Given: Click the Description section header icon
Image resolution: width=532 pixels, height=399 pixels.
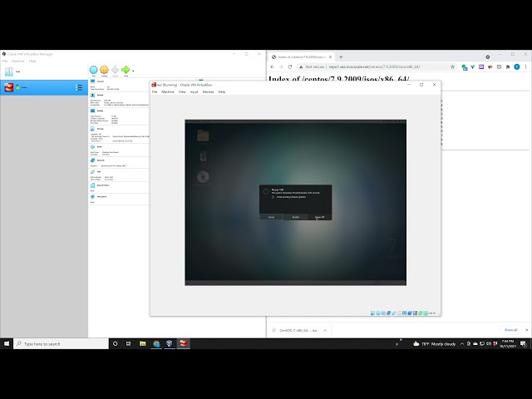Looking at the screenshot, I should point(92,196).
